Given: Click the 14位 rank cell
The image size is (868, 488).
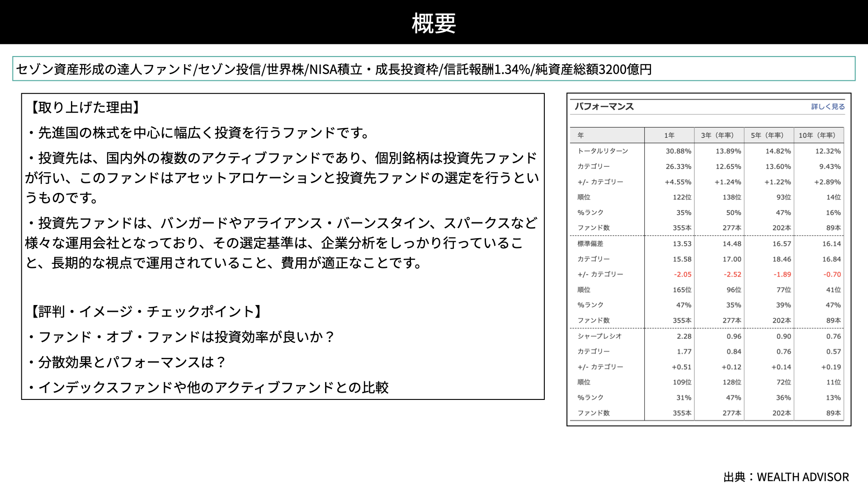Looking at the screenshot, I should tap(833, 197).
